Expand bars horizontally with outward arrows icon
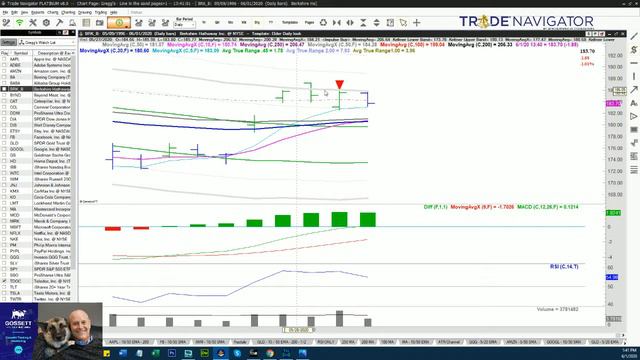Screen dimensions: 640x360 point(350,23)
